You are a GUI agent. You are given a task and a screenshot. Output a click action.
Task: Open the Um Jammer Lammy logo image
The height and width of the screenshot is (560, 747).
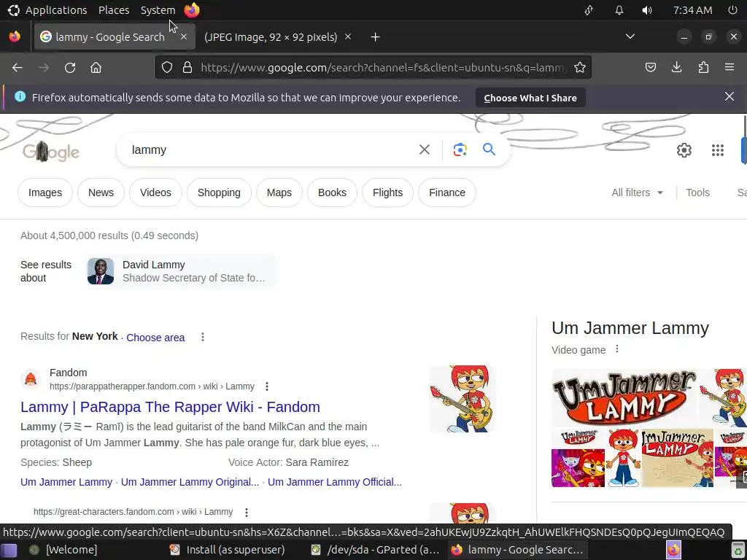[x=624, y=398]
